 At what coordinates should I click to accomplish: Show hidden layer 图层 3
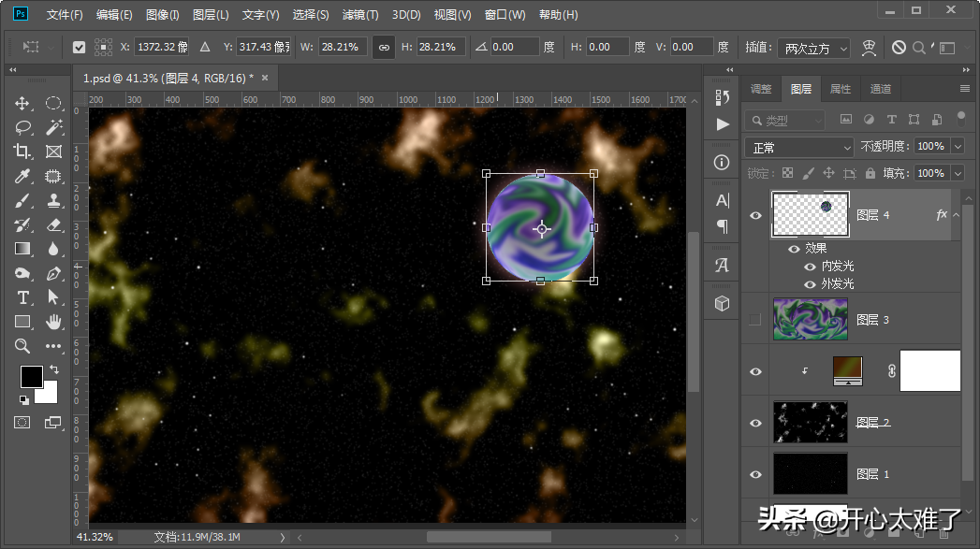tap(755, 320)
